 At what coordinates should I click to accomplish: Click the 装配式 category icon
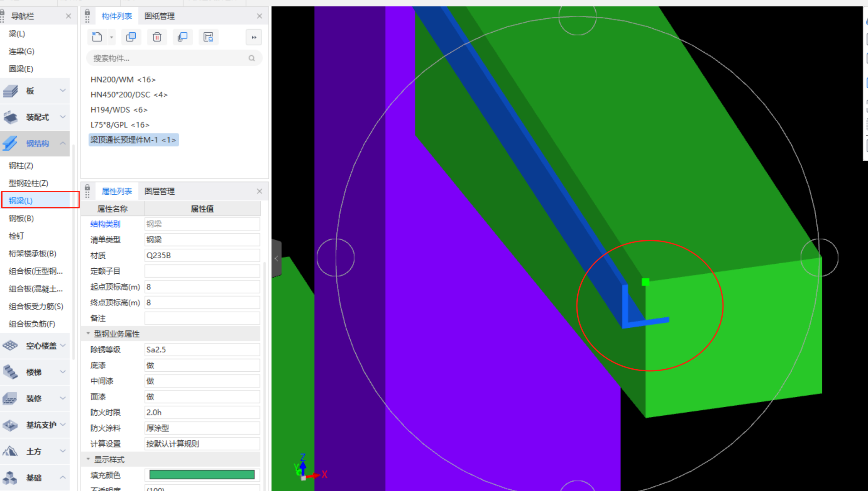(x=10, y=117)
